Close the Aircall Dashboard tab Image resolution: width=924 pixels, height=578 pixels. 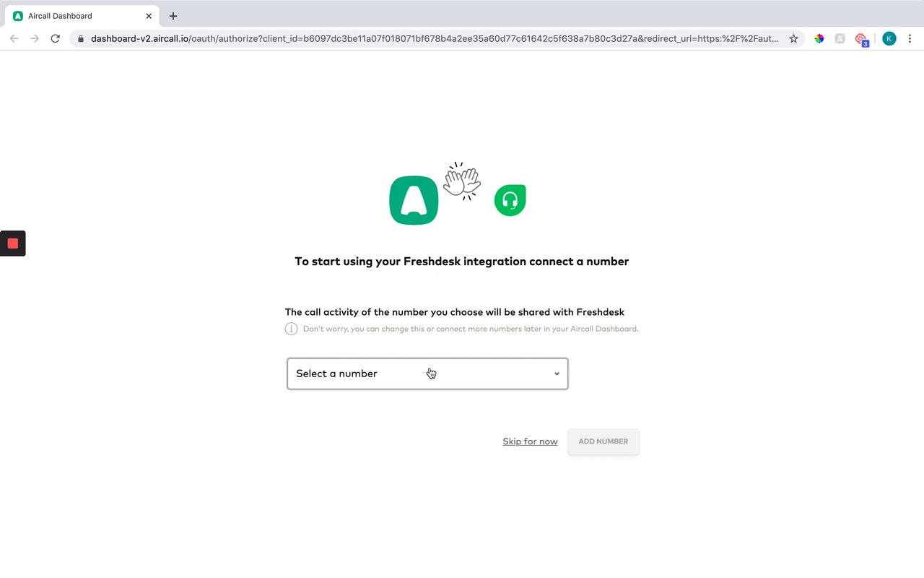coord(149,16)
